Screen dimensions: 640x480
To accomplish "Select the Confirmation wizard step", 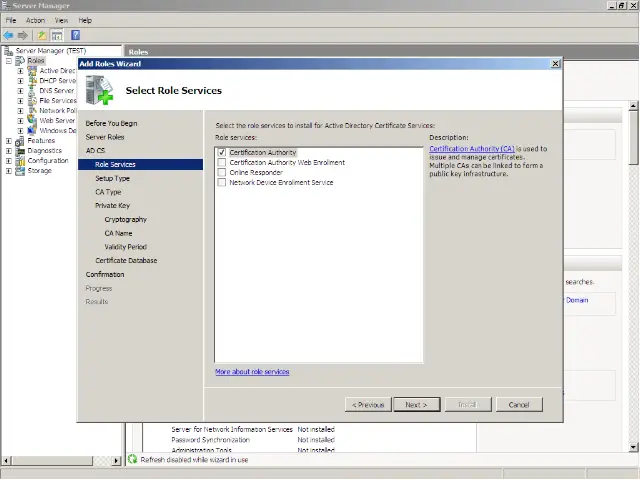I will (105, 274).
